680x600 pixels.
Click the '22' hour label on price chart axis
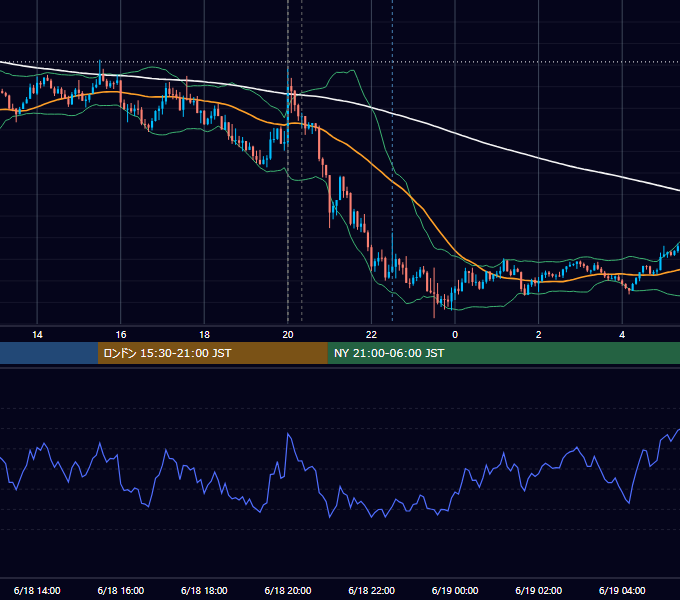[x=372, y=335]
